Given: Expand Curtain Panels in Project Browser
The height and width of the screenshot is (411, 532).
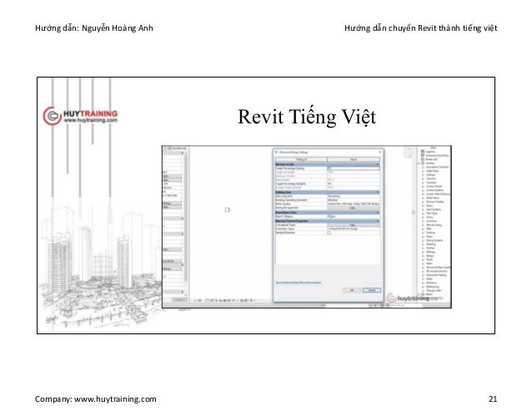Looking at the screenshot, I should [423, 186].
